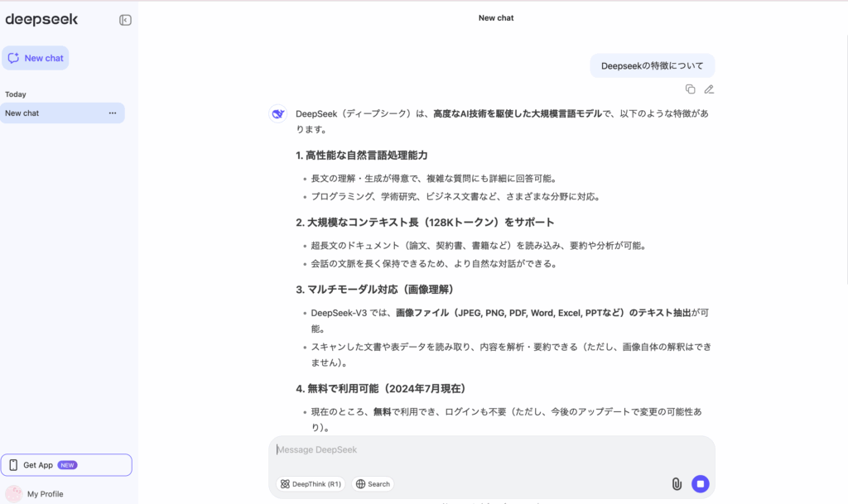Viewport: 848px width, 504px height.
Task: Collapse the sidebar with the panel icon
Action: click(125, 20)
